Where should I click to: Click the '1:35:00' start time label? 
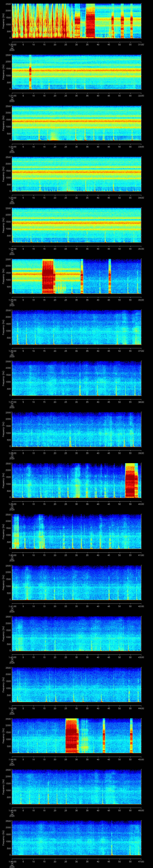12,300
